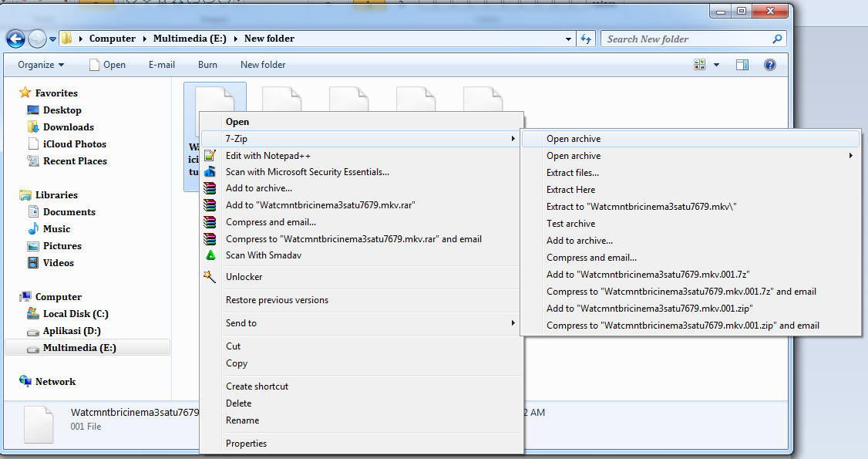Click Scan with Microsoft Security Essentials
868x459 pixels.
point(361,172)
